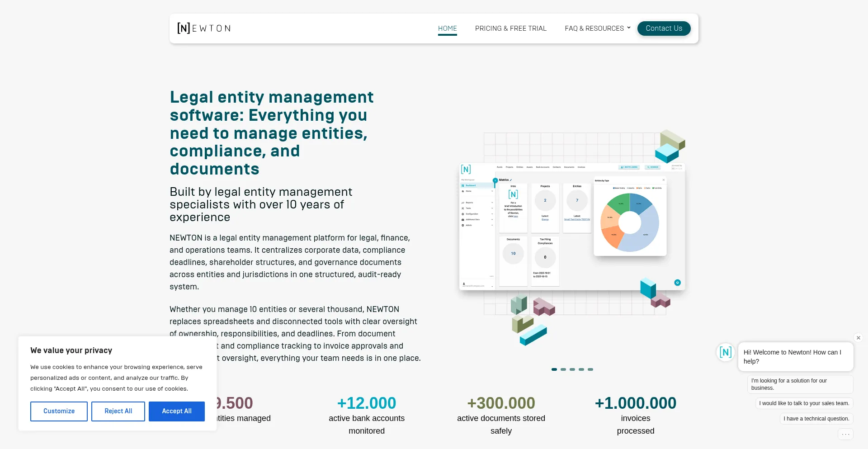868x449 pixels.
Task: Click the "+300.000" documents statistic
Action: pos(501,403)
